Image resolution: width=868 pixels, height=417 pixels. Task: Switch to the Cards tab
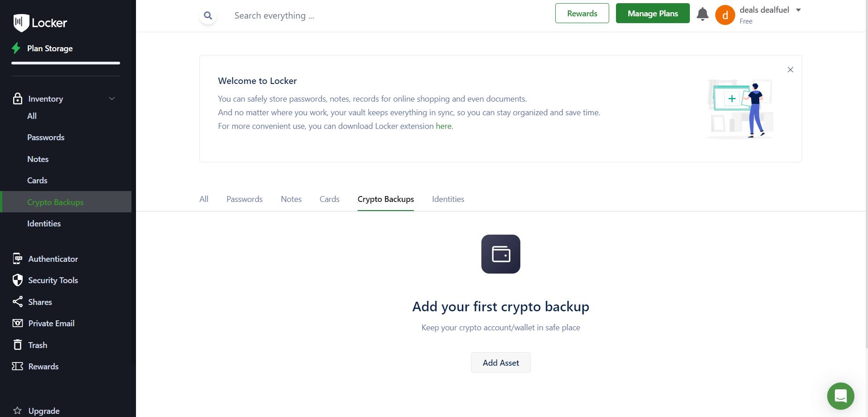pyautogui.click(x=330, y=199)
